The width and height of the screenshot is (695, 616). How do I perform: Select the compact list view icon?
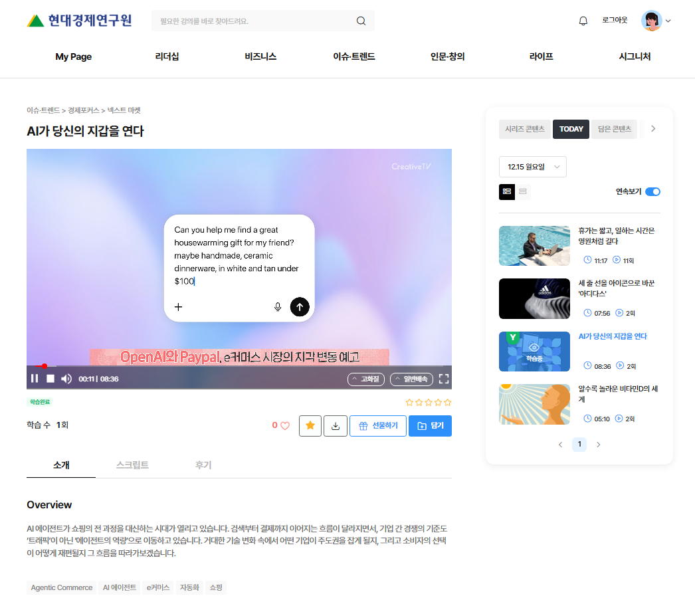[523, 191]
